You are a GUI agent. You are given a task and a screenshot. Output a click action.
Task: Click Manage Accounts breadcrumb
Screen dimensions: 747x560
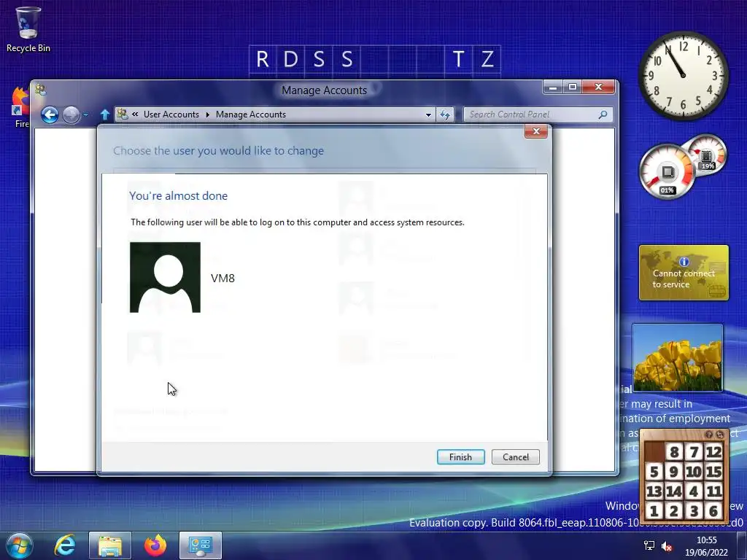[251, 114]
